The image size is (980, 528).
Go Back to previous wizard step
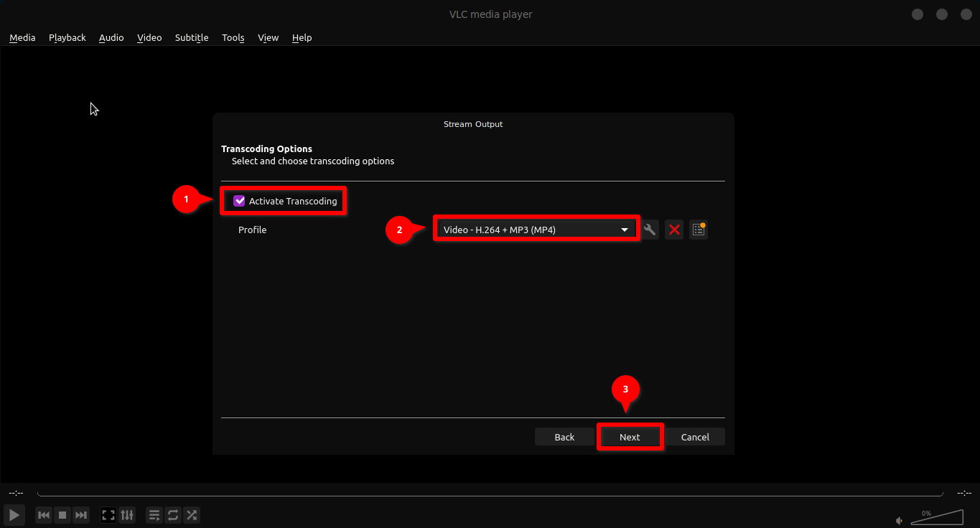pyautogui.click(x=564, y=437)
